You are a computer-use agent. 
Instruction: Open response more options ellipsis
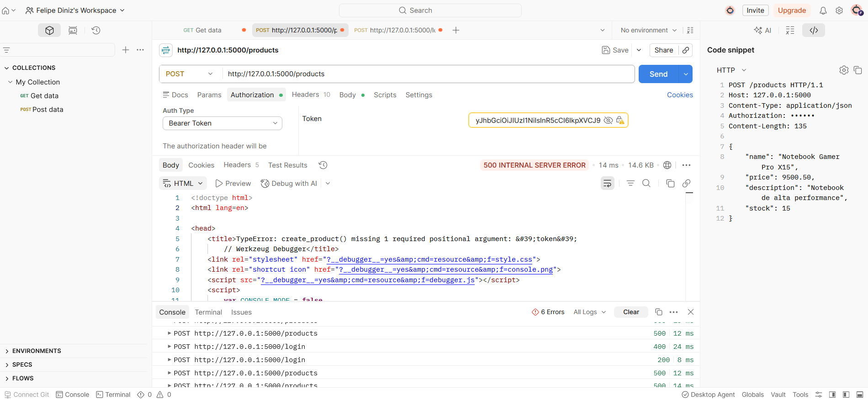[x=686, y=165]
